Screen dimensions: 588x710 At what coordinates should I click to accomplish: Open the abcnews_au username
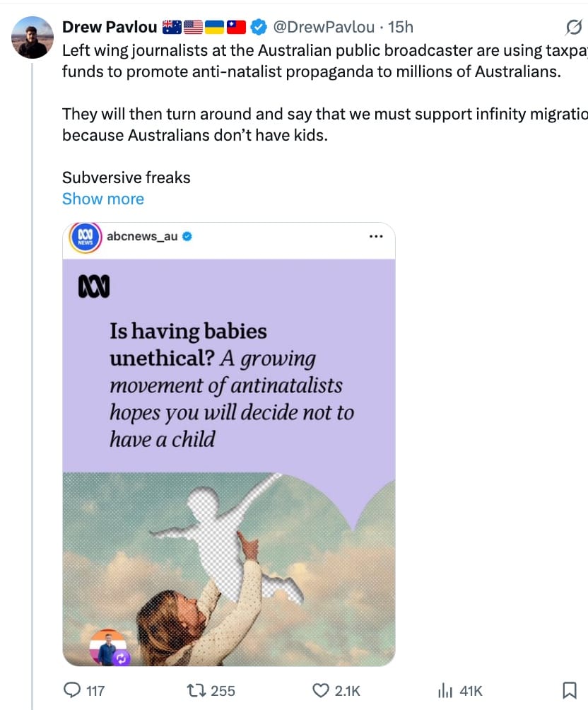pos(142,236)
